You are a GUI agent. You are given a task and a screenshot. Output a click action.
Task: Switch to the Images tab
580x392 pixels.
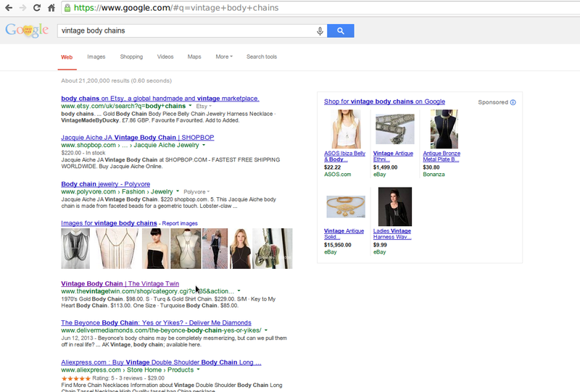(96, 57)
